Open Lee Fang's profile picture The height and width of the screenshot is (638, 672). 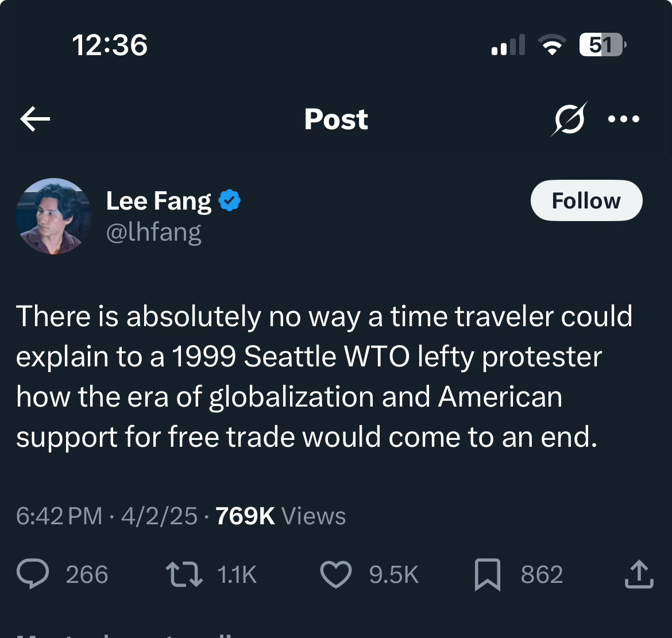click(54, 216)
